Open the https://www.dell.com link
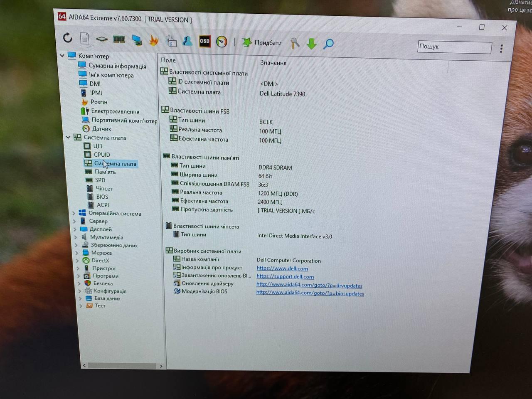Image resolution: width=532 pixels, height=399 pixels. (x=282, y=268)
